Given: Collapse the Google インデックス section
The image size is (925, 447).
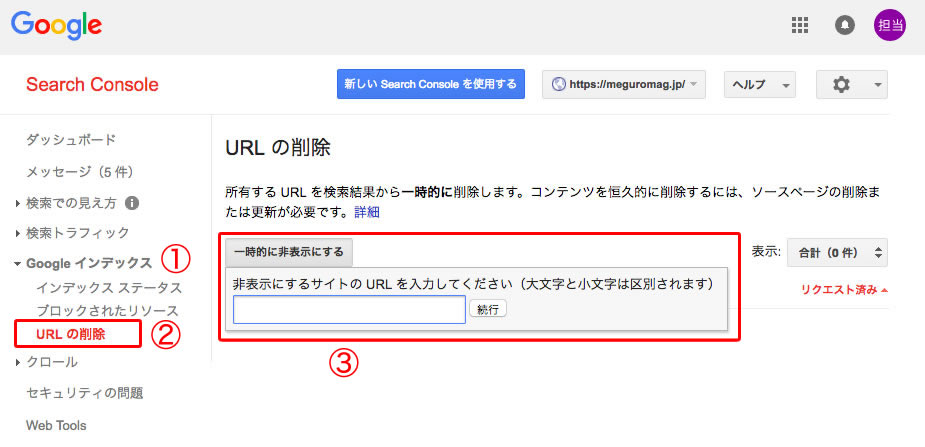Looking at the screenshot, I should click(88, 263).
